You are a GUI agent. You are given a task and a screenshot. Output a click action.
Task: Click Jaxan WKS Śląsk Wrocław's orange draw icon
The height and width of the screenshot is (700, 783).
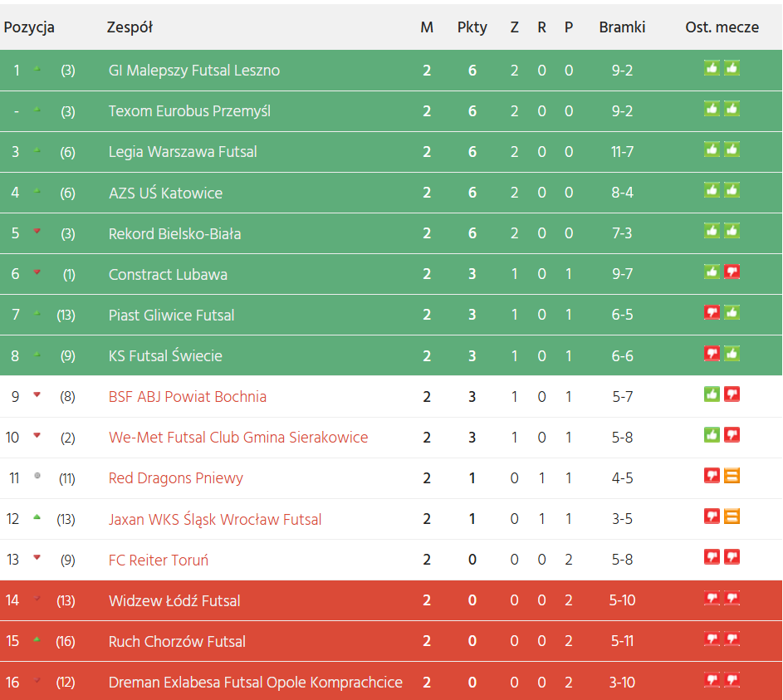732,516
